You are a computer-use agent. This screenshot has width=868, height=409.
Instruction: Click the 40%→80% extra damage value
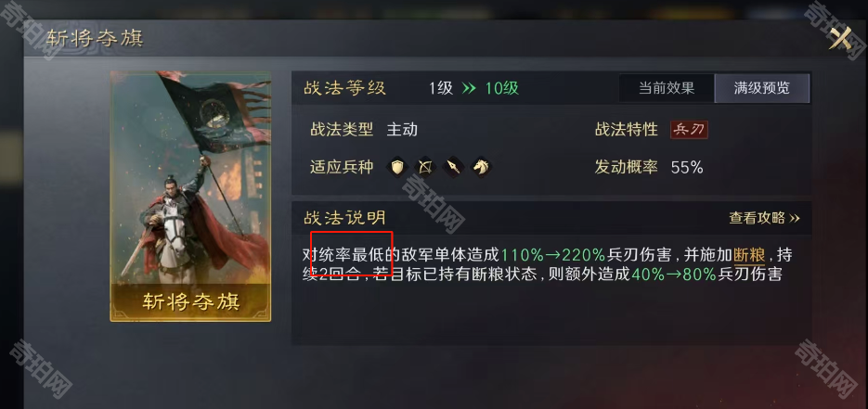click(674, 275)
